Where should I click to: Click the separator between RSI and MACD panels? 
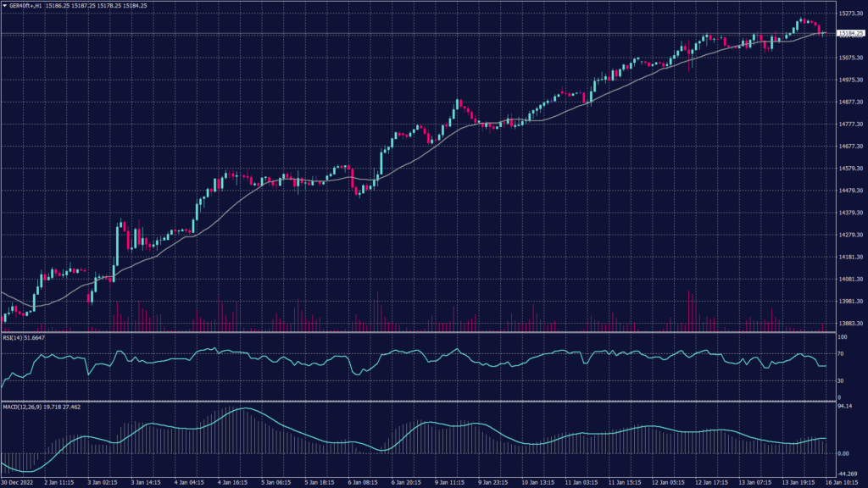[x=415, y=402]
